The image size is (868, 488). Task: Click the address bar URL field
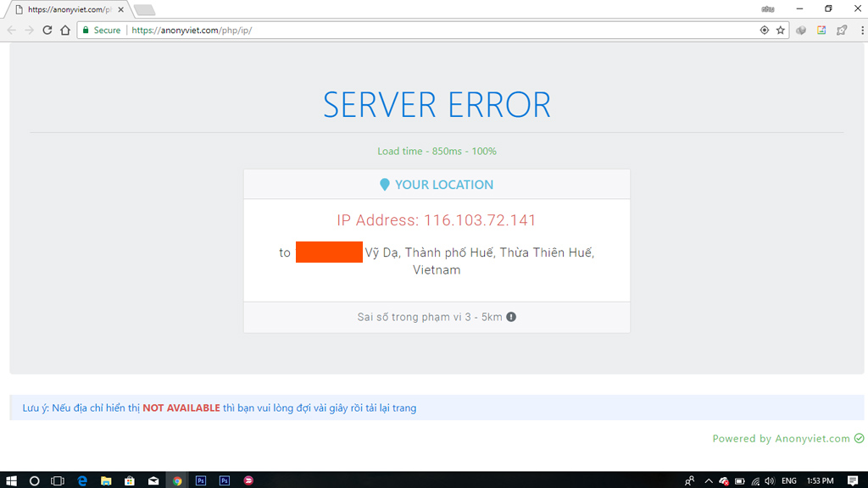click(x=424, y=30)
